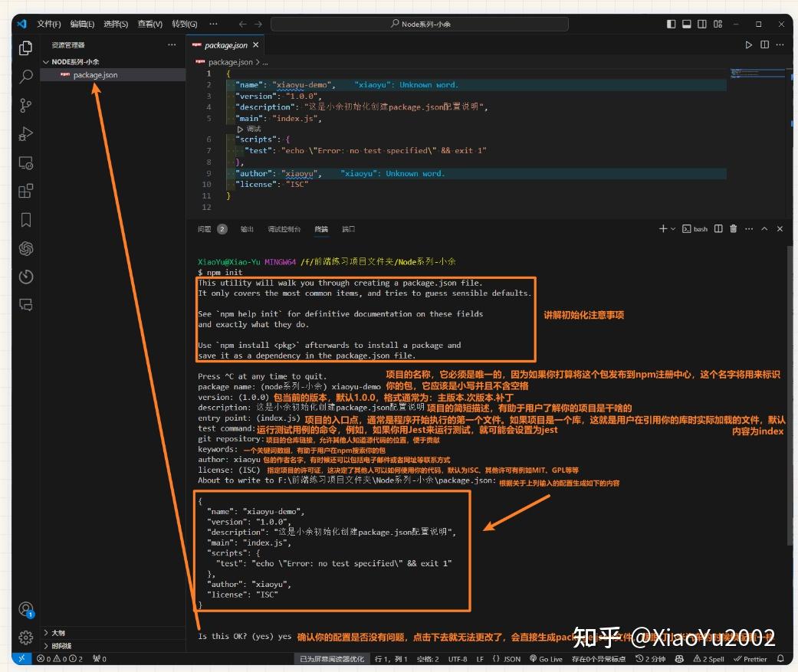
Task: Open the Search view icon
Action: point(25,77)
